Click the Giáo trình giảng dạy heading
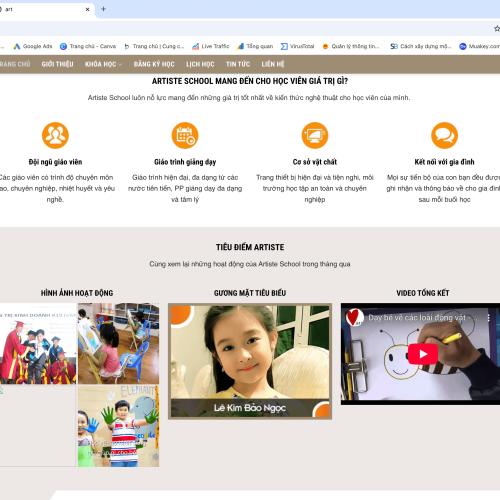 tap(185, 162)
